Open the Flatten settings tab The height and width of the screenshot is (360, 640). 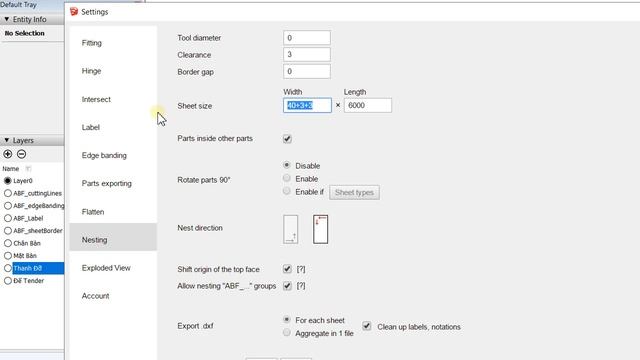point(113,212)
